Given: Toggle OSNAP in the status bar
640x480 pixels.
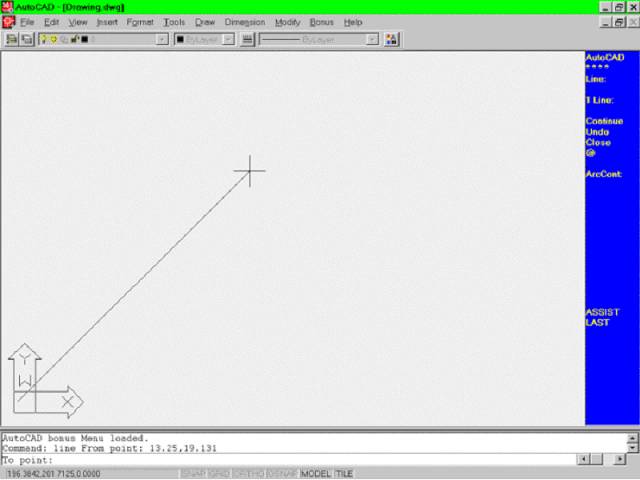Looking at the screenshot, I should tap(282, 474).
